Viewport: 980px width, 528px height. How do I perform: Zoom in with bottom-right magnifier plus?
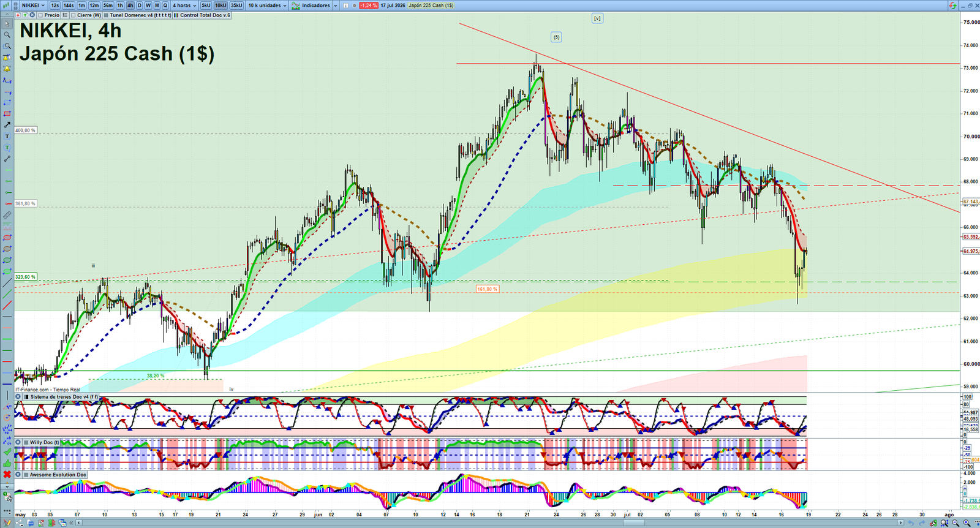[x=967, y=522]
